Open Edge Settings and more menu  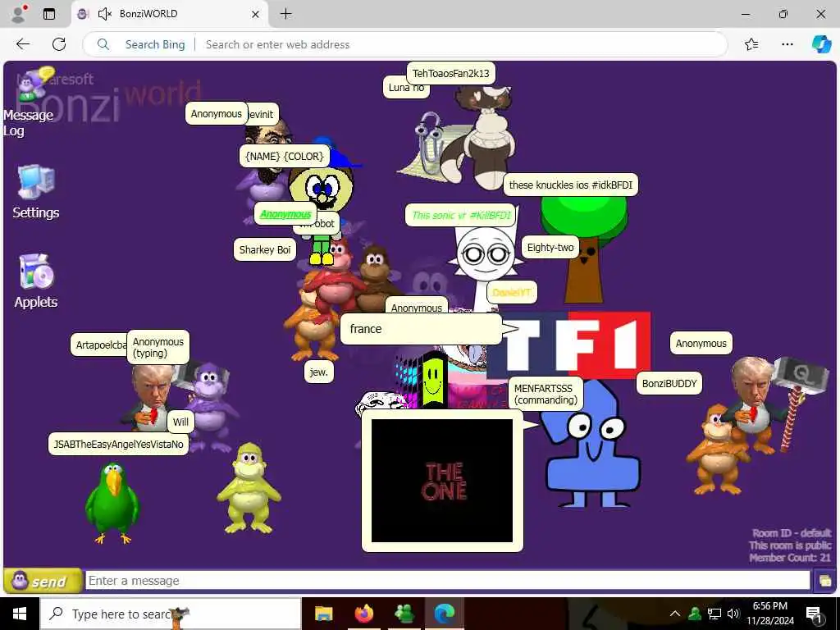click(787, 44)
